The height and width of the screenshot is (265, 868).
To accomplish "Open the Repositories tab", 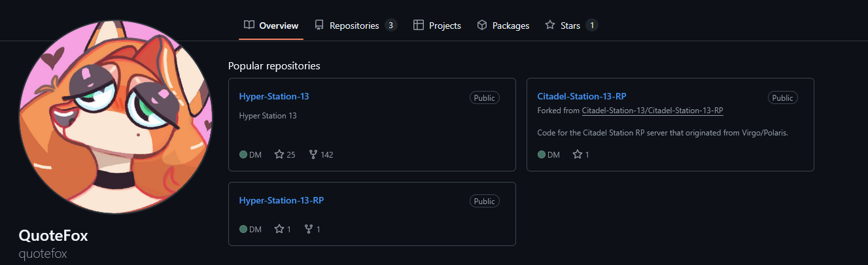I will (354, 26).
